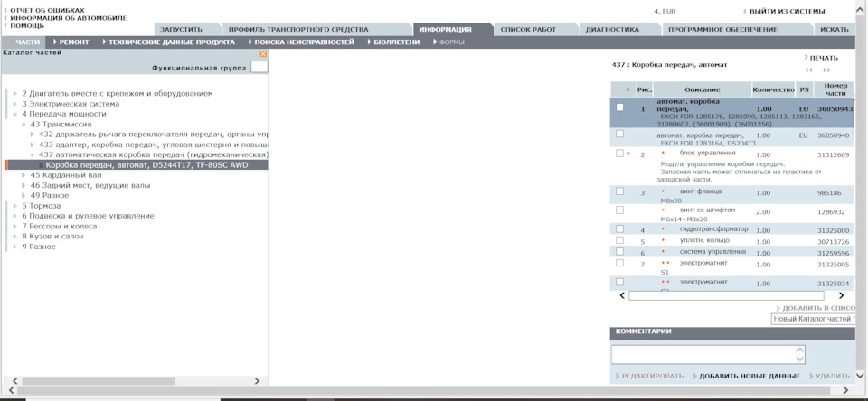Collapse 43 Трансмиссия node

(x=24, y=125)
